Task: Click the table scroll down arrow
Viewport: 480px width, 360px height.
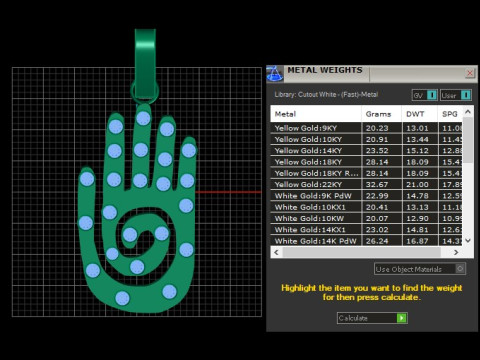Action: (x=468, y=240)
